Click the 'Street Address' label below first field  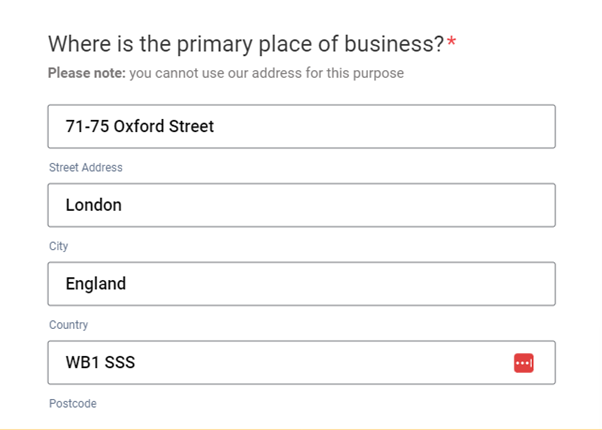[86, 168]
